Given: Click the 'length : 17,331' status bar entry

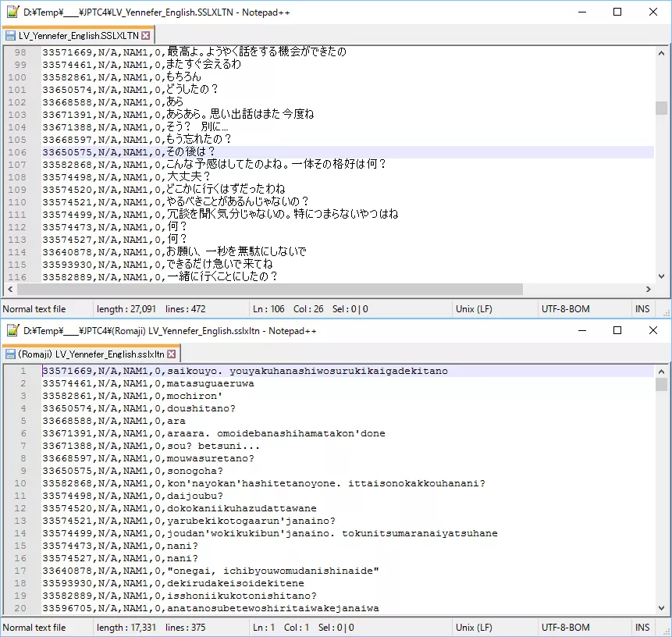Looking at the screenshot, I should tap(126, 628).
